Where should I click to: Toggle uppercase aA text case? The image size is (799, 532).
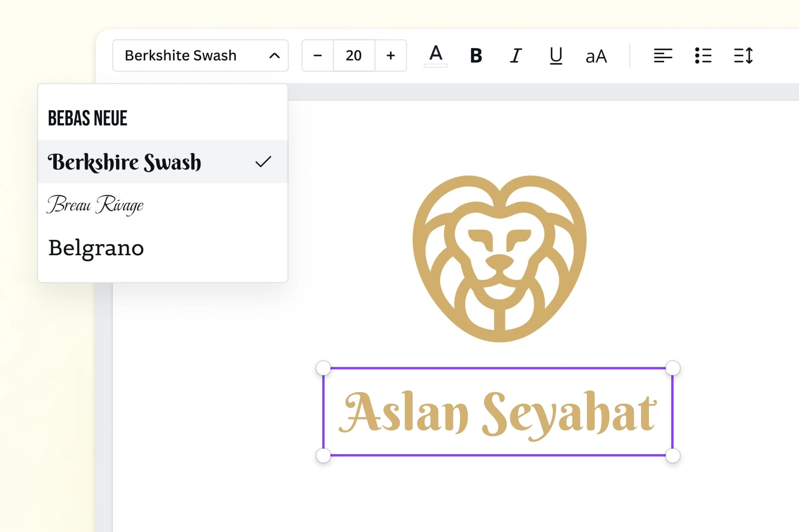pyautogui.click(x=597, y=56)
